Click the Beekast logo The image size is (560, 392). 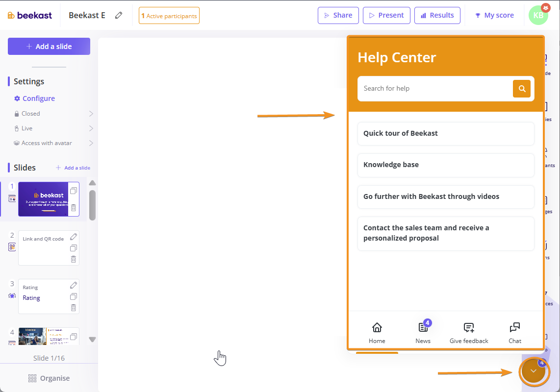point(30,15)
